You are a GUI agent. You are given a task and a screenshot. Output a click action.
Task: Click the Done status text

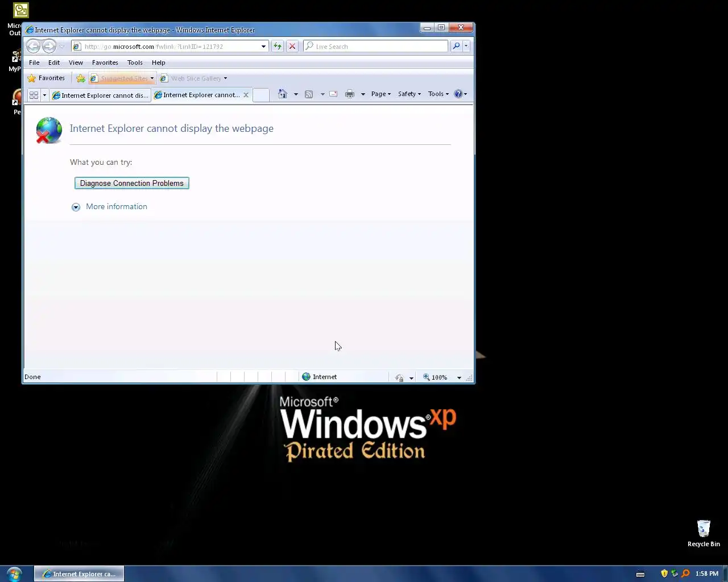[32, 377]
